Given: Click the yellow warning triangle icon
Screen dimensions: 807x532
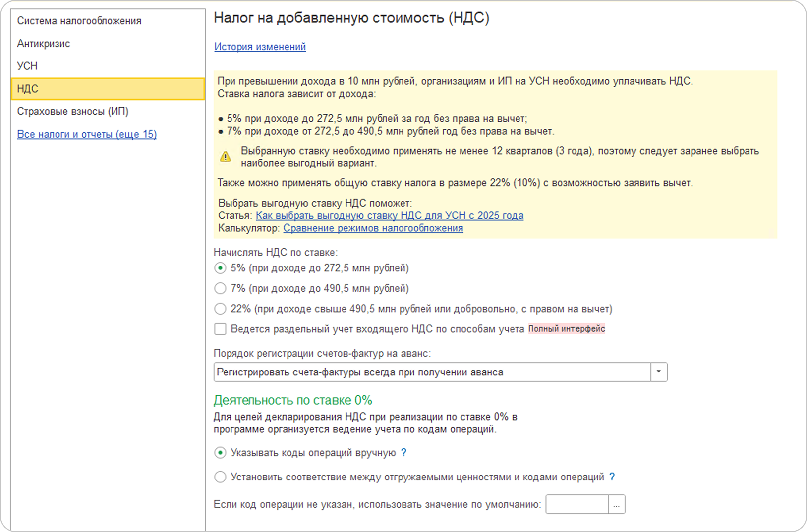Looking at the screenshot, I should [x=225, y=157].
